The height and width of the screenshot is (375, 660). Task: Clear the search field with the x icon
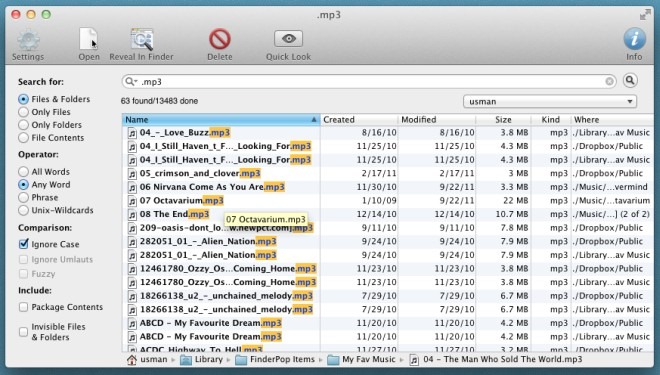[x=609, y=81]
